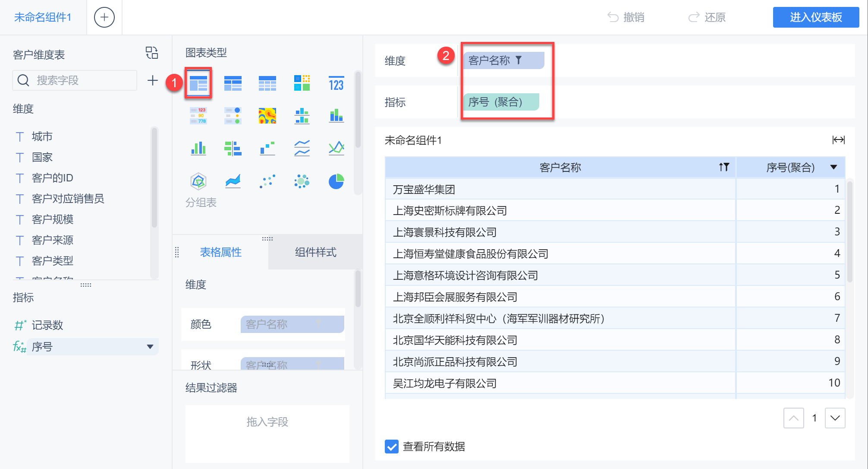Open the 序号 field dropdown arrow
Screen dimensions: 868x469
point(150,347)
